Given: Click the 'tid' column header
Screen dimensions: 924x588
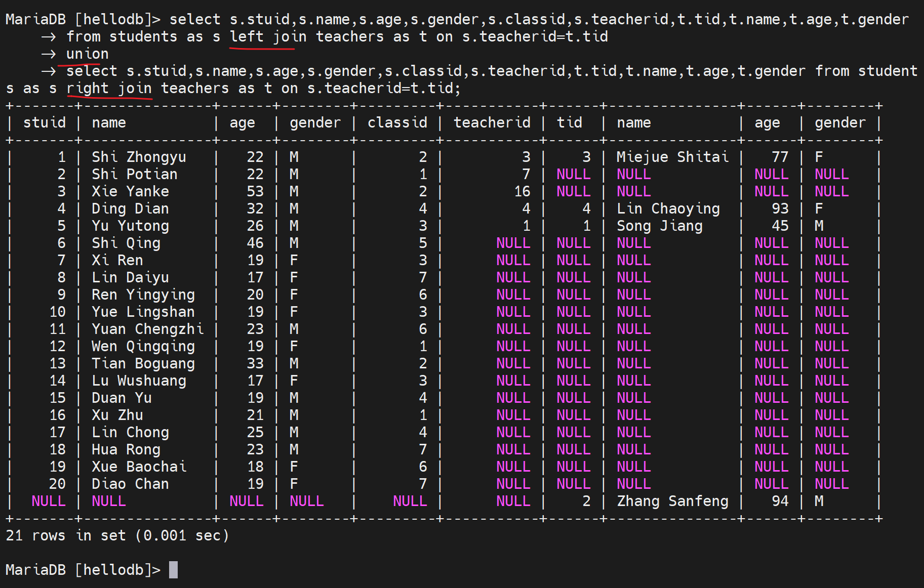Looking at the screenshot, I should 570,123.
